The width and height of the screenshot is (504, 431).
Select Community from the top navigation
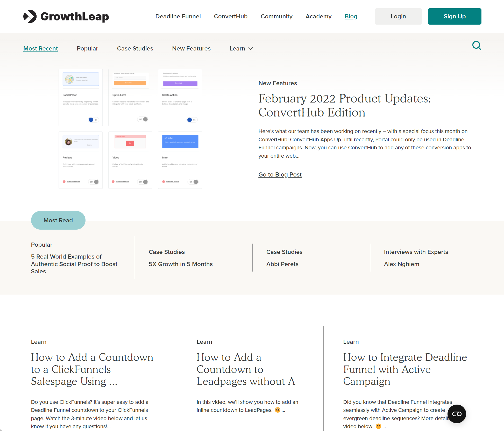click(276, 16)
